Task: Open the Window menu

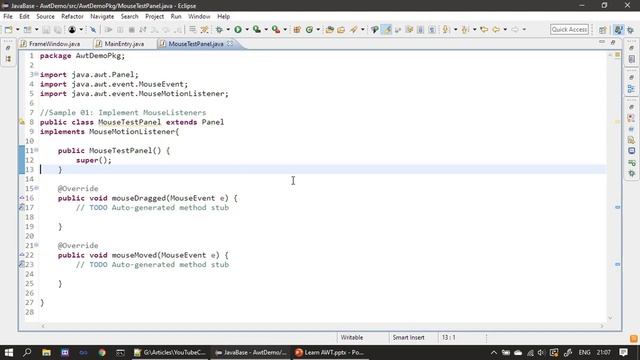Action: pyautogui.click(x=199, y=16)
